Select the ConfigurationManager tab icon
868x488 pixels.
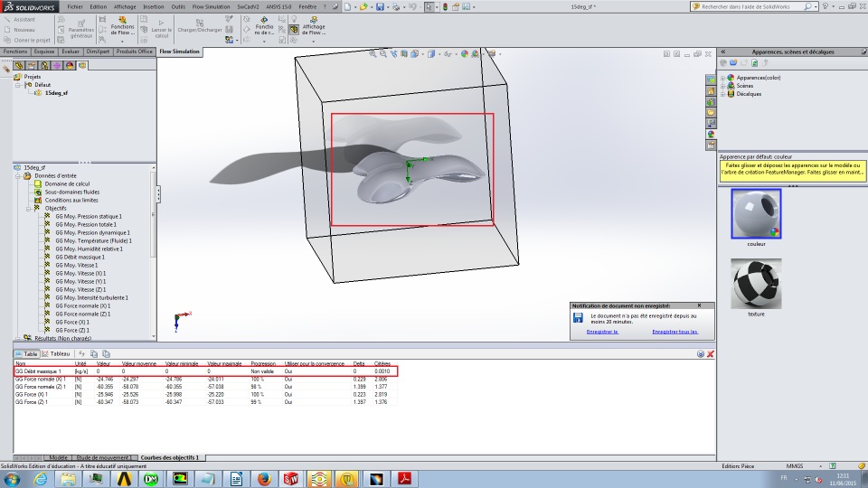(x=44, y=65)
